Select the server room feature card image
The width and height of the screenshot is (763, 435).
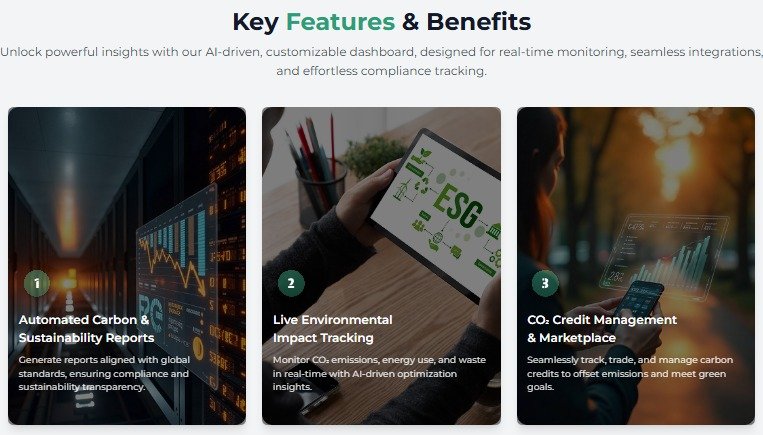(x=127, y=266)
